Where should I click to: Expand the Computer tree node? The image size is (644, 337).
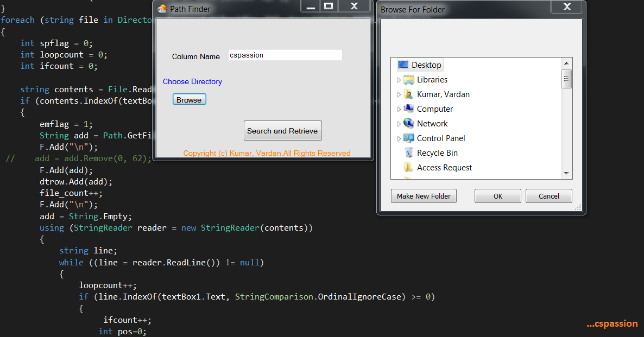(x=399, y=109)
